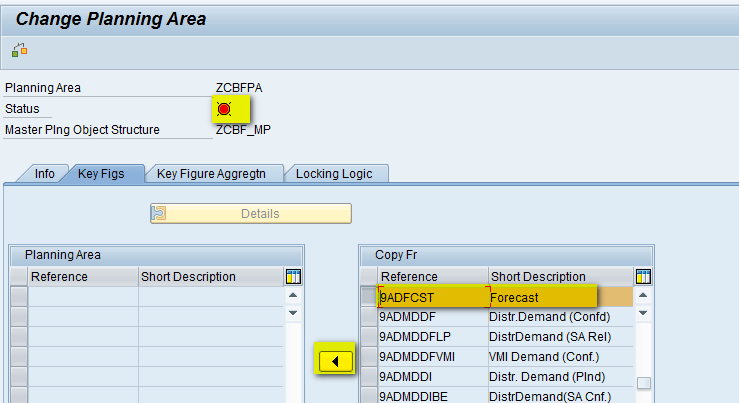Open table settings icon in Planning Area table
This screenshot has width=739, height=403.
point(293,277)
